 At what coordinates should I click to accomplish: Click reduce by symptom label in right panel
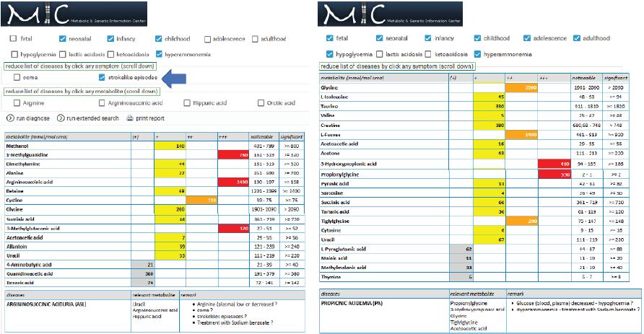pos(397,66)
